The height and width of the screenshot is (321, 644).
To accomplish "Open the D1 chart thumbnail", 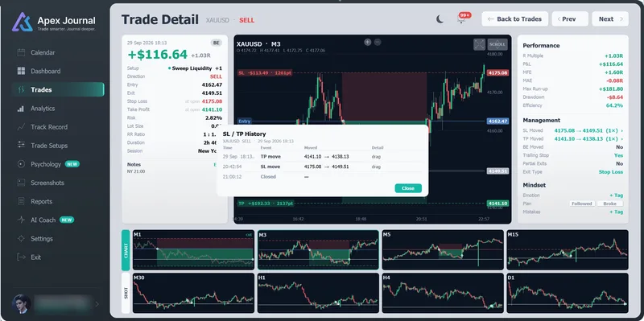I will pos(568,293).
